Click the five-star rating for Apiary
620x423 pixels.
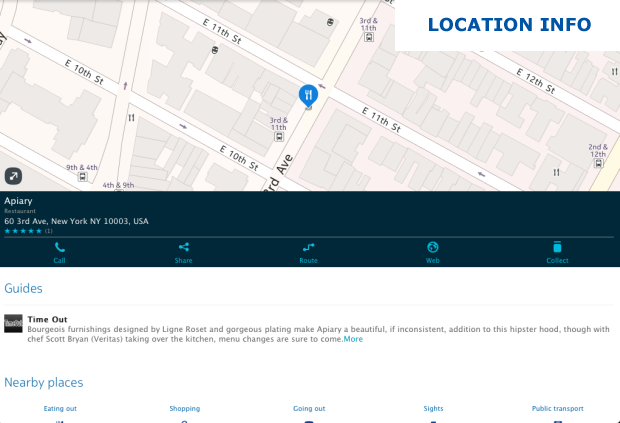(23, 231)
